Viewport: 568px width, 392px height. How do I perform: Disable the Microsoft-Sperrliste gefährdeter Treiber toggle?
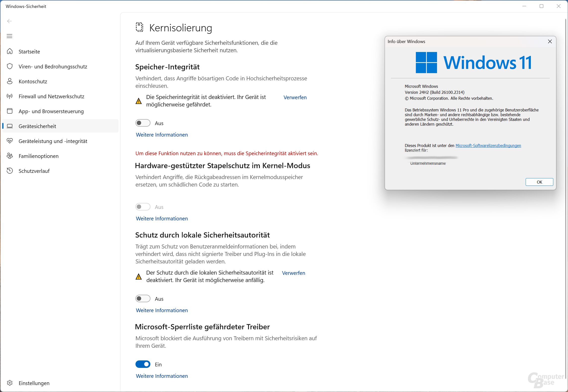point(143,364)
